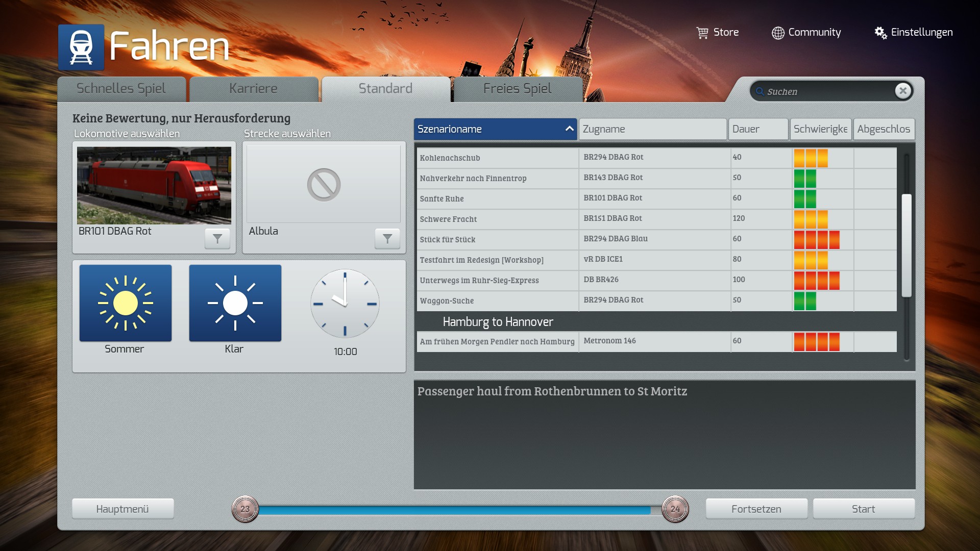The image size is (980, 551).
Task: Clear the search with X icon
Action: click(x=902, y=91)
